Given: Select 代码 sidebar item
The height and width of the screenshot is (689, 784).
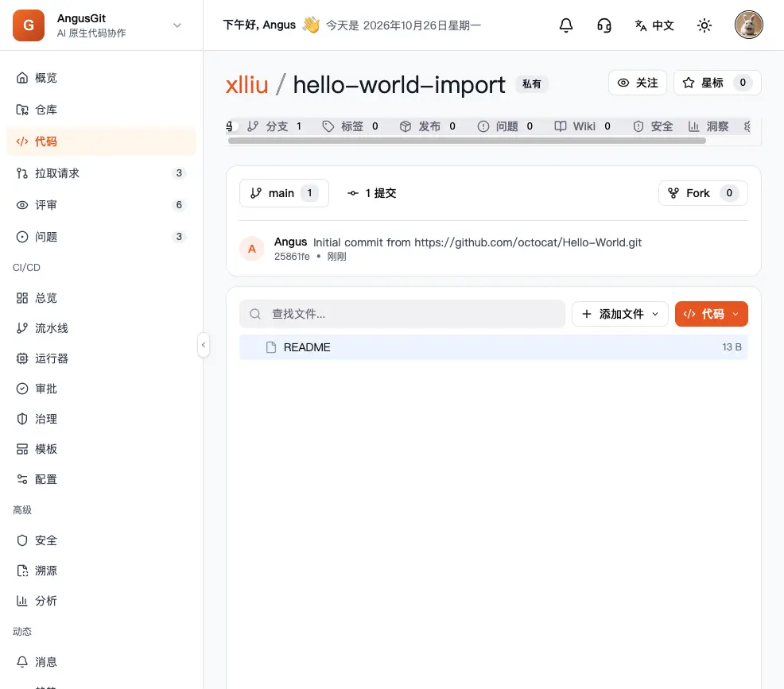Looking at the screenshot, I should [x=101, y=141].
